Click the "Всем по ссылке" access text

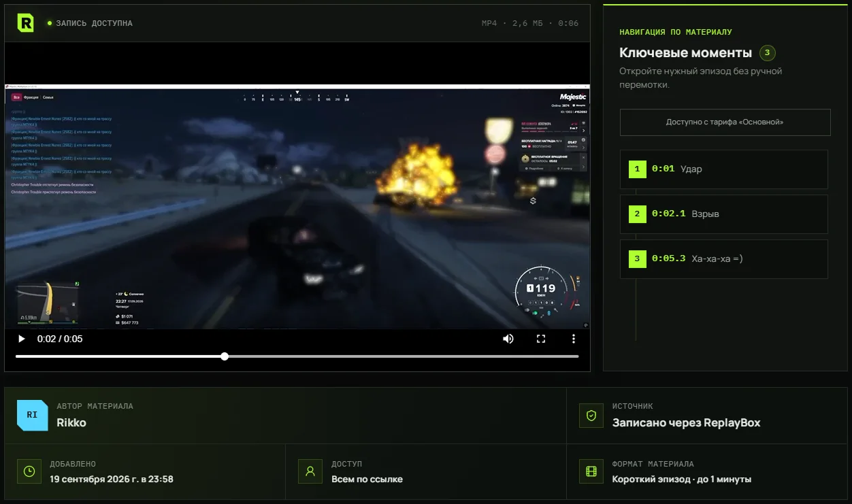click(x=367, y=480)
